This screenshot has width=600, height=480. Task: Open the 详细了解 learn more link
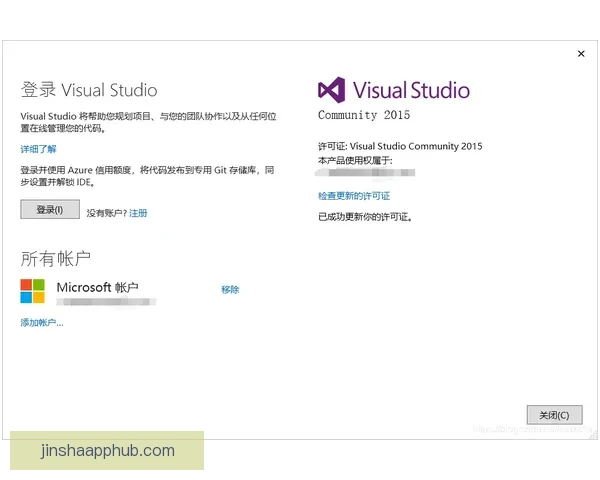pyautogui.click(x=38, y=149)
